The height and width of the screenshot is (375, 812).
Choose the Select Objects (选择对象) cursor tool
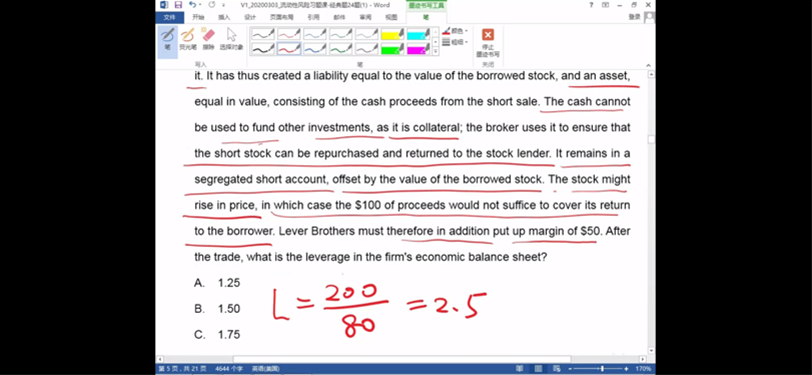[x=231, y=39]
